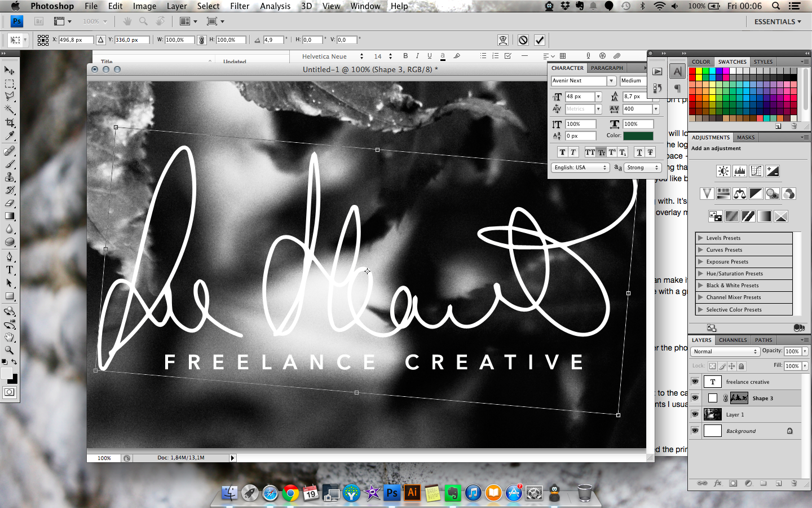This screenshot has height=508, width=812.
Task: Delete layer with Layers panel trash icon
Action: click(794, 483)
